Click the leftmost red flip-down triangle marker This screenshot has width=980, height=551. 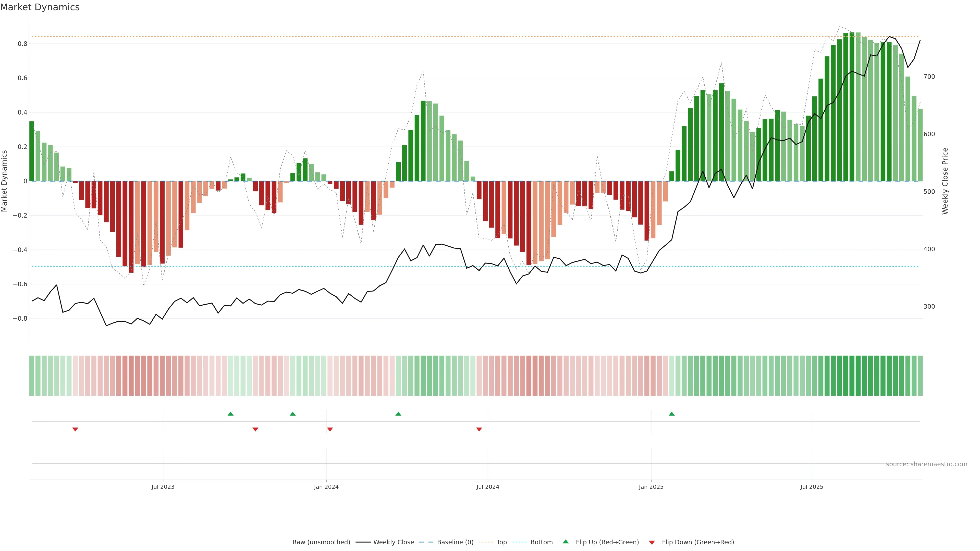[x=75, y=429]
